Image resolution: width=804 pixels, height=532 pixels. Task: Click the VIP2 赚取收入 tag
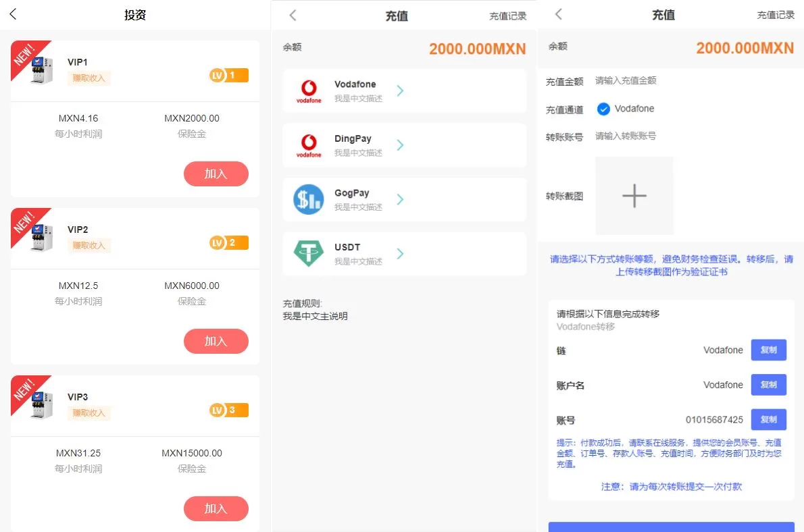(x=89, y=246)
